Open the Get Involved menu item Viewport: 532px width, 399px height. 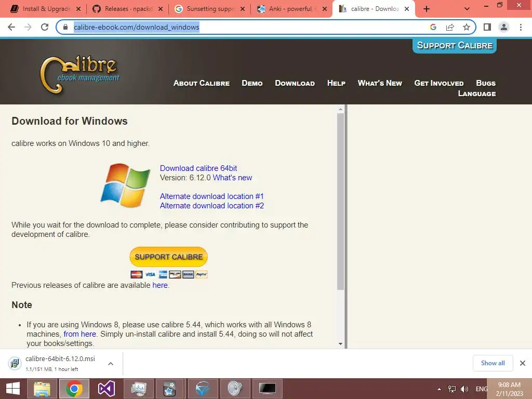(438, 83)
